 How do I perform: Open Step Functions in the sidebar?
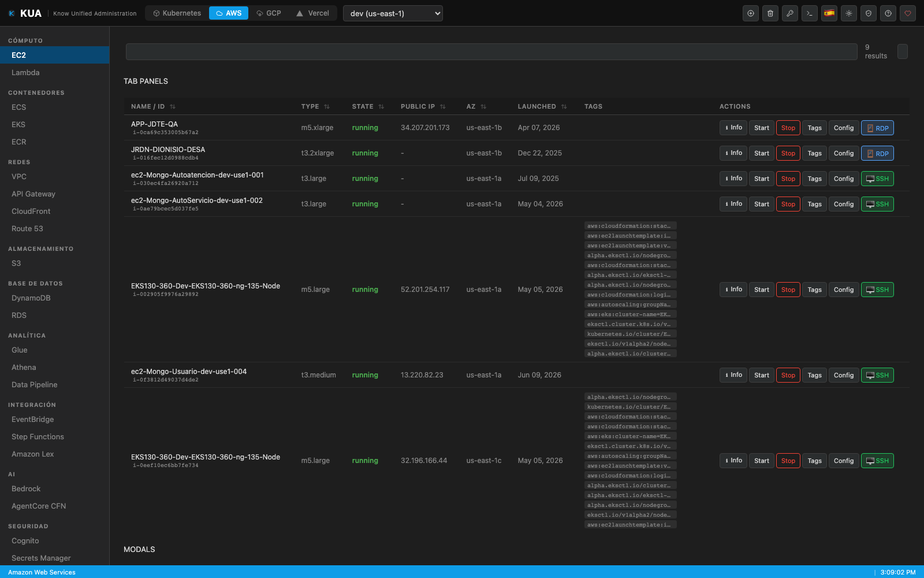pyautogui.click(x=54, y=436)
